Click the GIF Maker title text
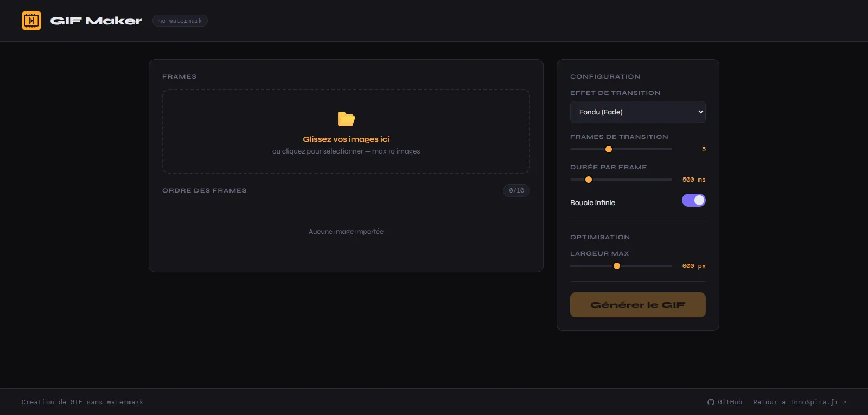 pyautogui.click(x=96, y=21)
